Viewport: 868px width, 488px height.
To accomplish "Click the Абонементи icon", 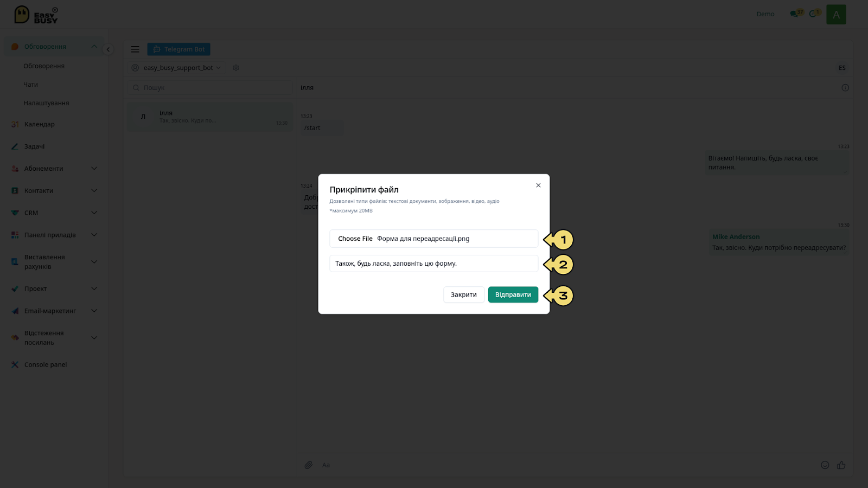I will [x=15, y=169].
